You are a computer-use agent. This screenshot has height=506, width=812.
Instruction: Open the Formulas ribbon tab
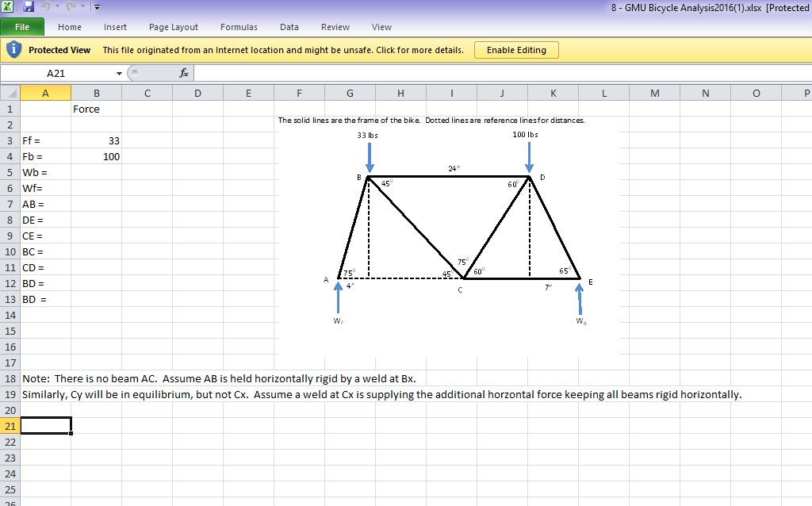[x=239, y=27]
